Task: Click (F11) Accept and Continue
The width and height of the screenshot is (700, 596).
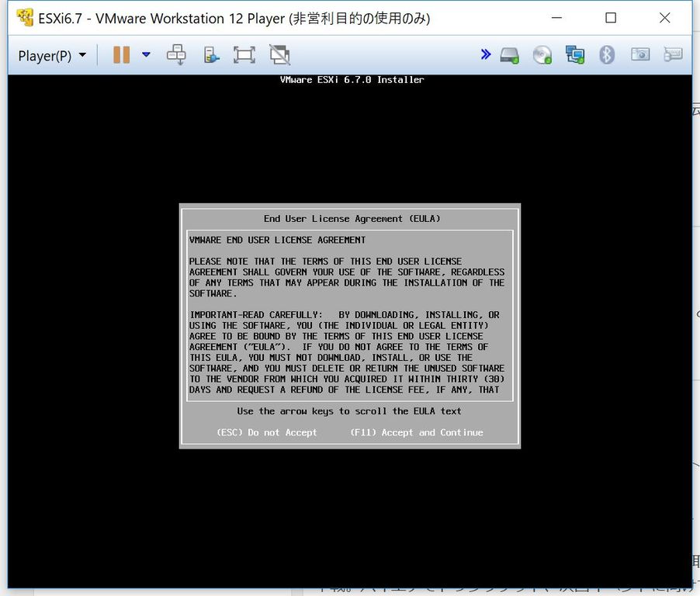Action: pos(417,432)
